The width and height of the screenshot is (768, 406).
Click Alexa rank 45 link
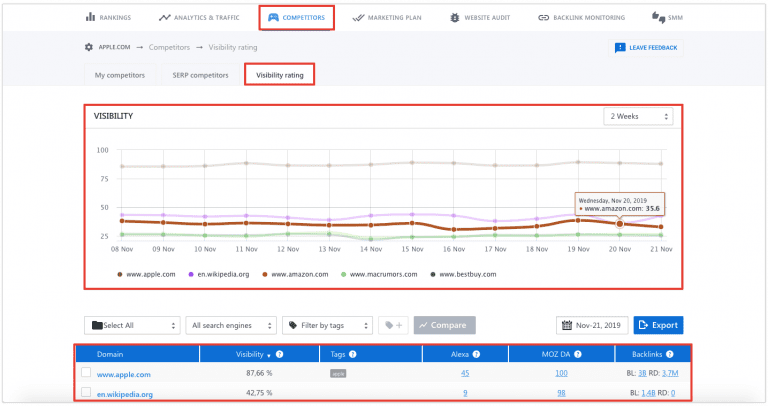(465, 373)
